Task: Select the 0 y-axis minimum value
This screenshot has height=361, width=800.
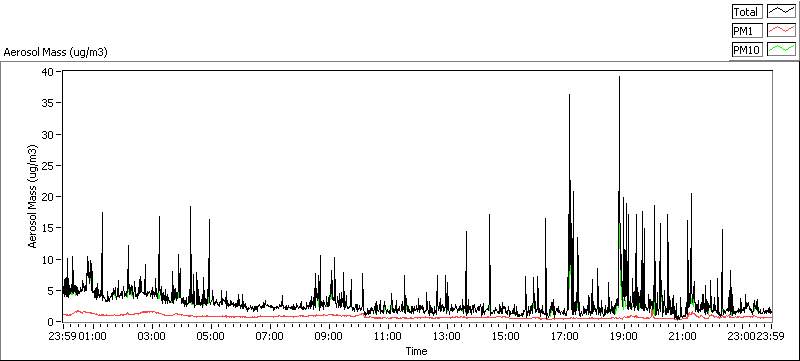Action: (x=50, y=322)
